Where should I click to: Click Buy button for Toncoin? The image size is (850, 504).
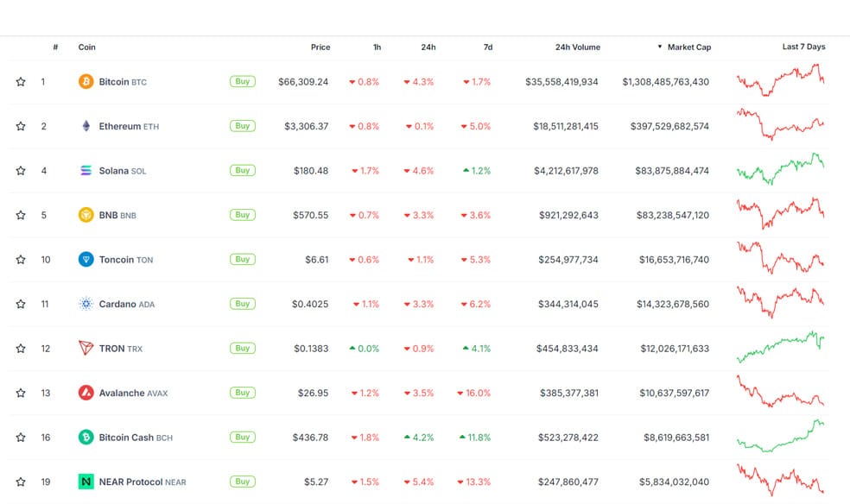click(x=243, y=259)
